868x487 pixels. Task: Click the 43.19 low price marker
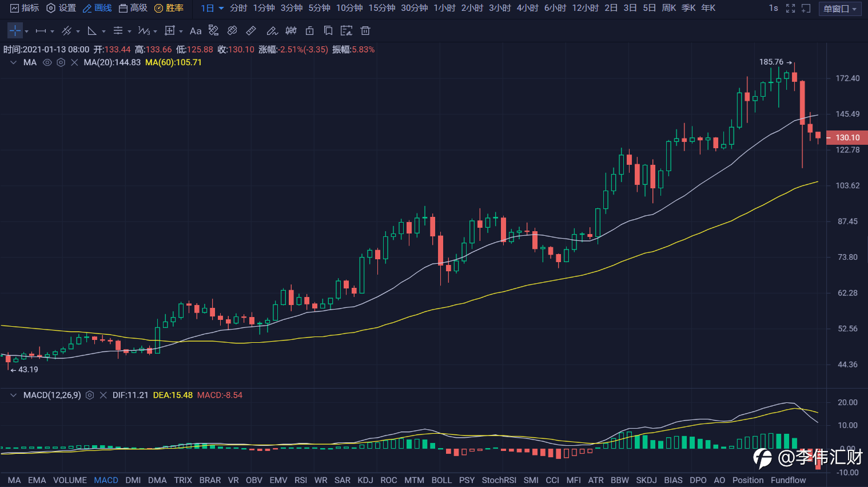[28, 370]
